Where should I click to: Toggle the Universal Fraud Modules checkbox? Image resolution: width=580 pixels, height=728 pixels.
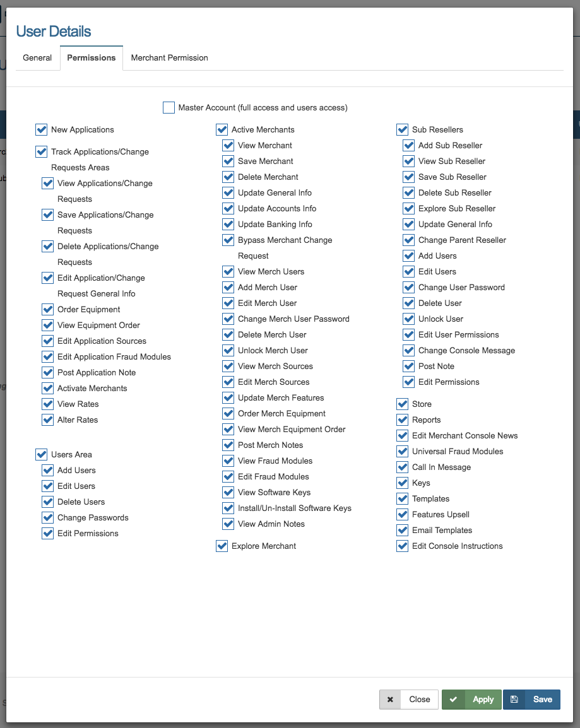[403, 452]
